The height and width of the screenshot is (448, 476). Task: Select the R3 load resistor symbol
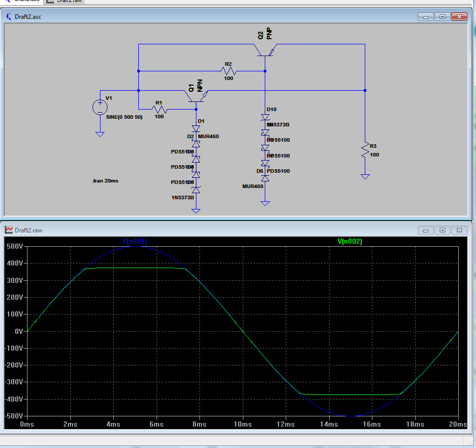pyautogui.click(x=365, y=149)
